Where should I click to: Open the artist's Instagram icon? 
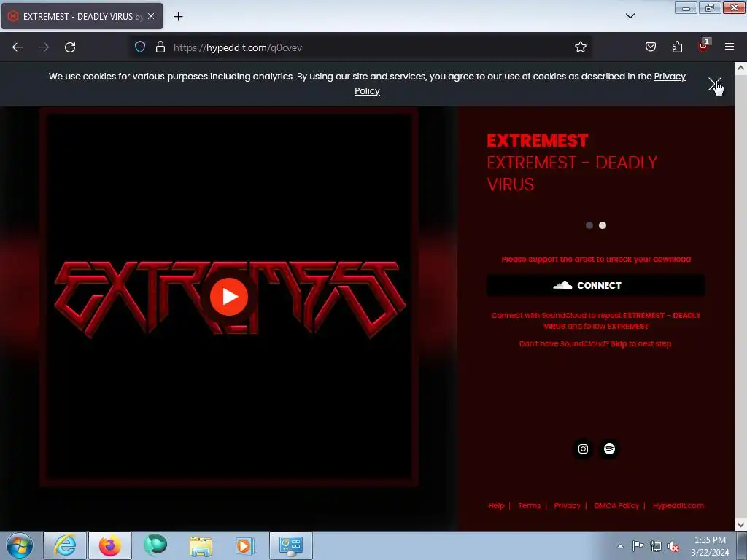(583, 448)
